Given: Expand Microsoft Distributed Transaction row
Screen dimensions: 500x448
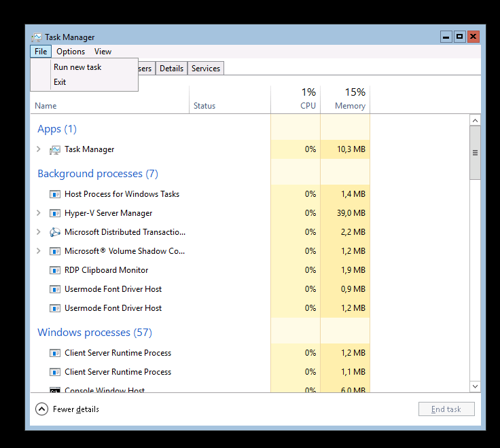Looking at the screenshot, I should coord(39,232).
